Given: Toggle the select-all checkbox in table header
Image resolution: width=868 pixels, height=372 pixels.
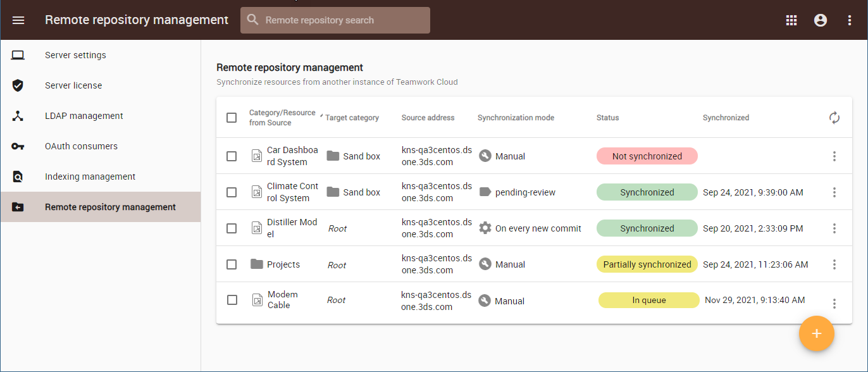Looking at the screenshot, I should [232, 118].
